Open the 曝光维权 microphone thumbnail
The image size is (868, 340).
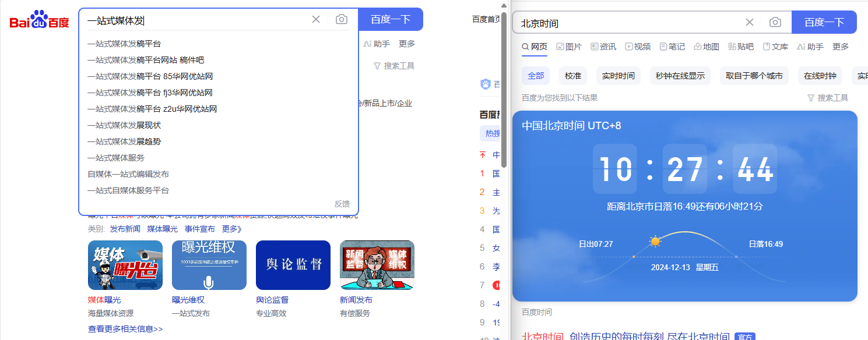tap(209, 265)
